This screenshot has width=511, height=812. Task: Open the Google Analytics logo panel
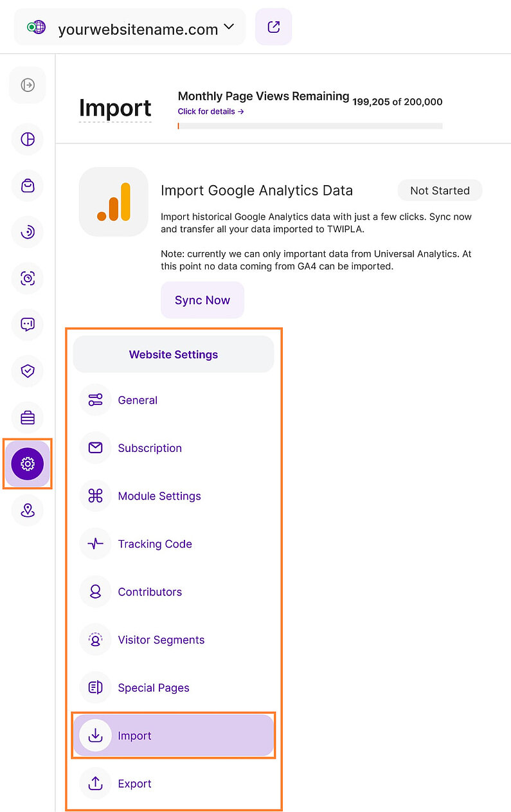pyautogui.click(x=113, y=201)
